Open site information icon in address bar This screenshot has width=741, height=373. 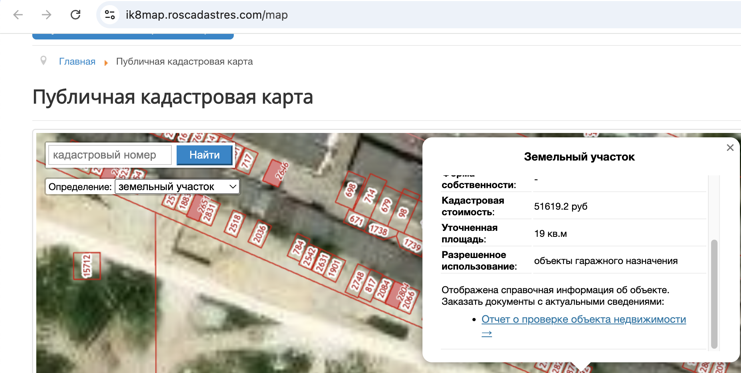110,15
